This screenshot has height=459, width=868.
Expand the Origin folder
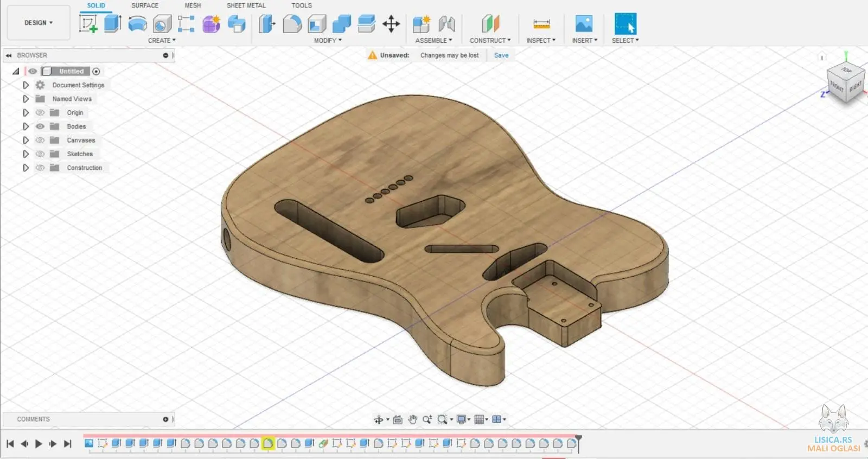25,113
